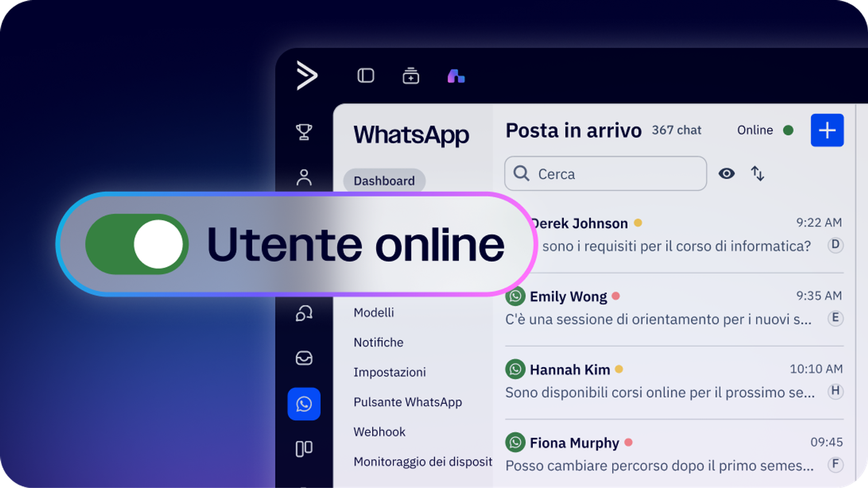Open the Notifiche menu item

378,343
